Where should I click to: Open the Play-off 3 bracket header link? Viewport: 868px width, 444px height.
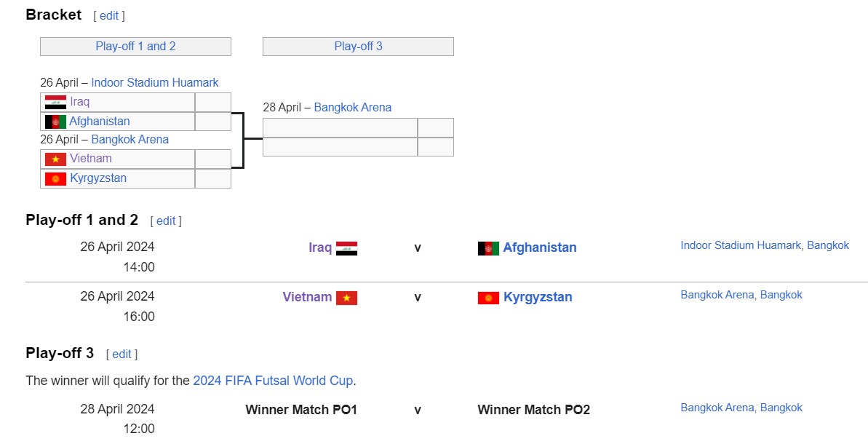(358, 47)
